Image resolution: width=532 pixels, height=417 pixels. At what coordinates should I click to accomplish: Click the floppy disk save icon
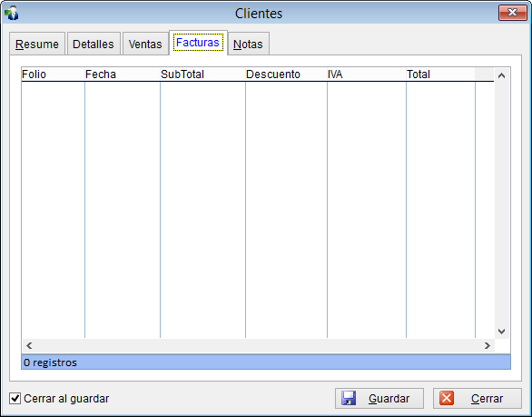(x=349, y=398)
